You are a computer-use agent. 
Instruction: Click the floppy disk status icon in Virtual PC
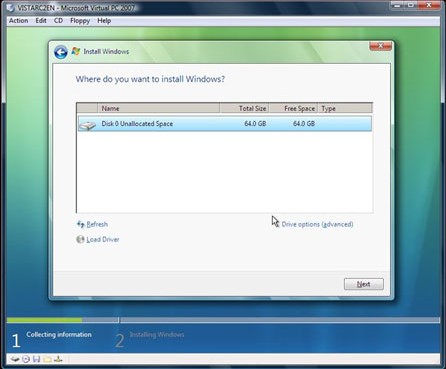click(37, 359)
